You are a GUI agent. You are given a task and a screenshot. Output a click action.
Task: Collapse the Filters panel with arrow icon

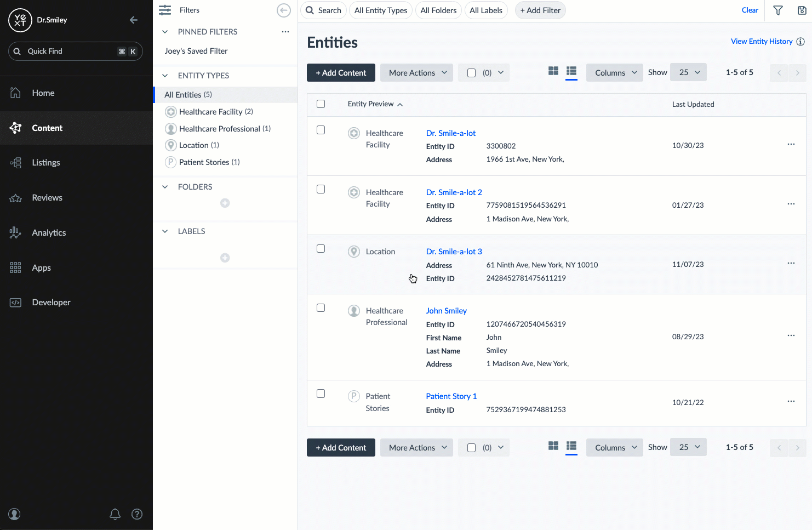[283, 10]
